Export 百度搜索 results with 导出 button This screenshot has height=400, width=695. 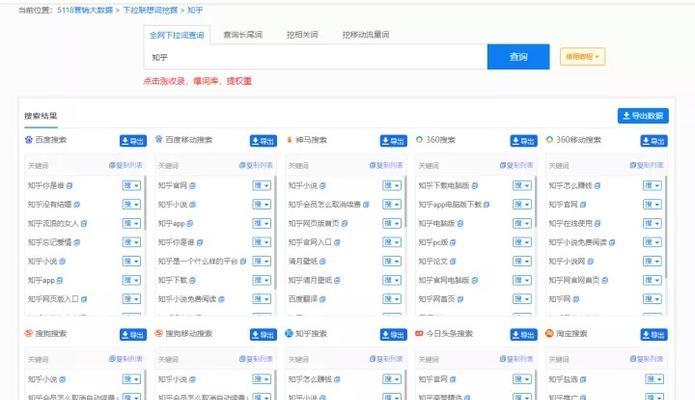(133, 141)
